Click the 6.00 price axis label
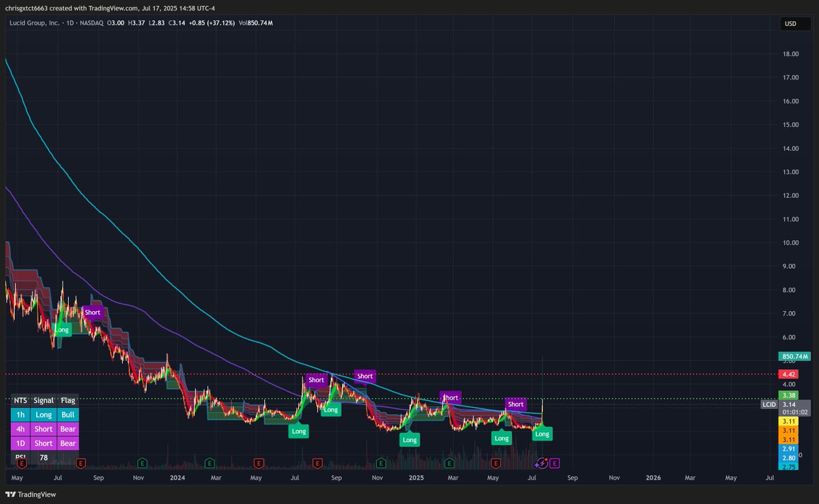 [790, 337]
